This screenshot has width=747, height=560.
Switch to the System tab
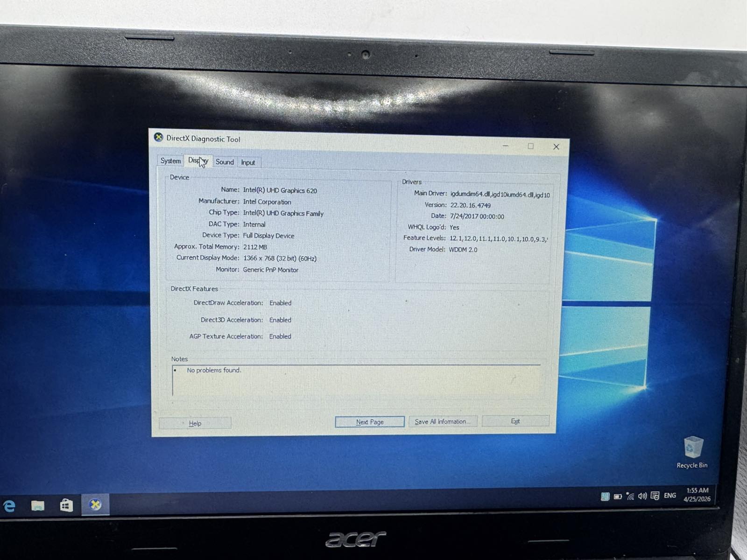tap(170, 161)
